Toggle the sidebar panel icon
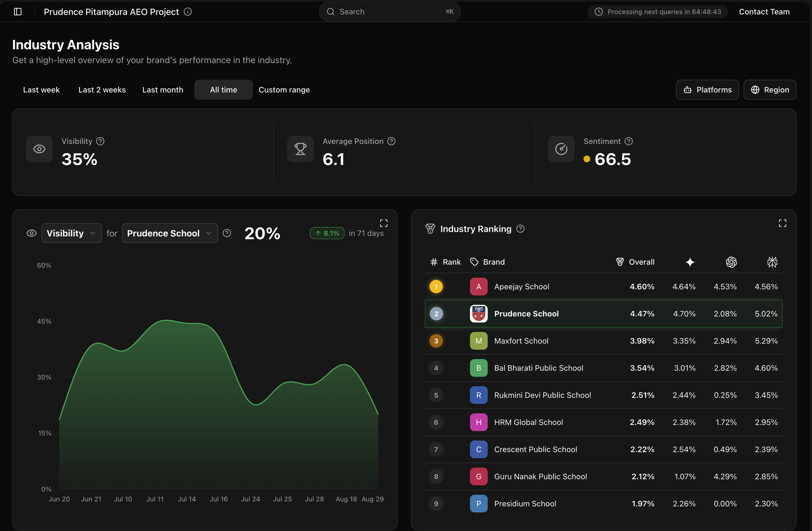Viewport: 812px width, 531px height. [x=18, y=12]
